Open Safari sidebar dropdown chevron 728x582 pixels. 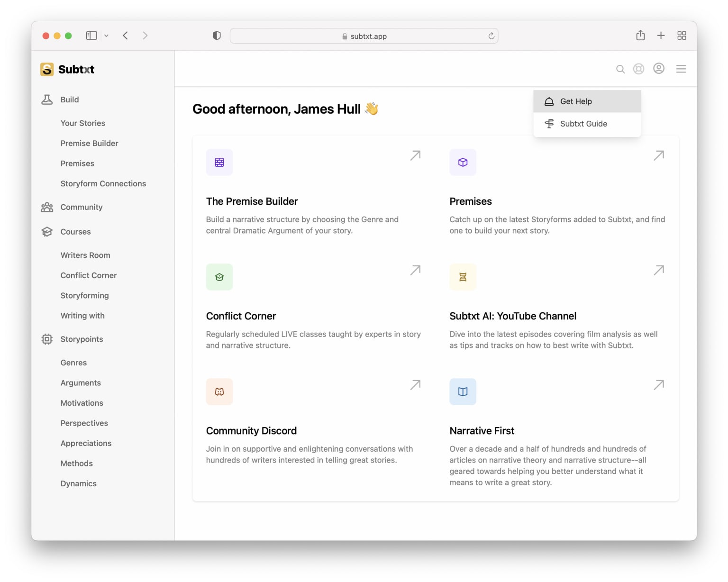[106, 36]
